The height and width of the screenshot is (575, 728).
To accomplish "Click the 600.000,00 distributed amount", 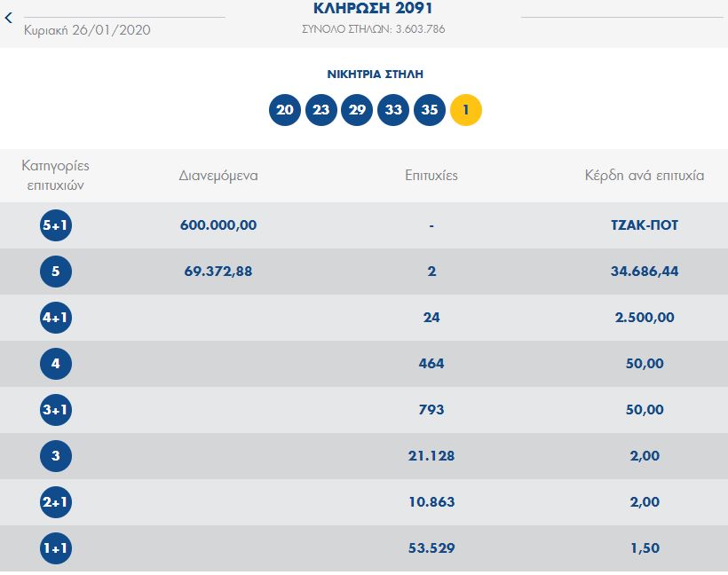I will pos(218,225).
